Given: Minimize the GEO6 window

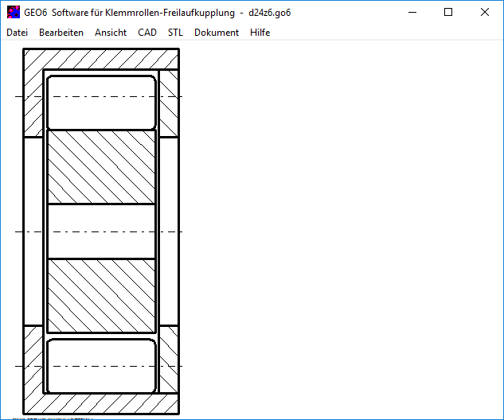Looking at the screenshot, I should [412, 13].
